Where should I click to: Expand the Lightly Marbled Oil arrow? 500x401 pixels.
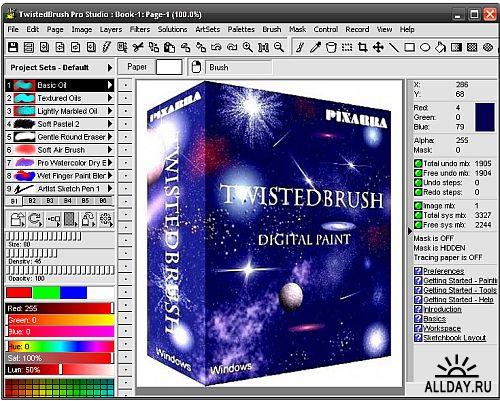click(x=110, y=111)
